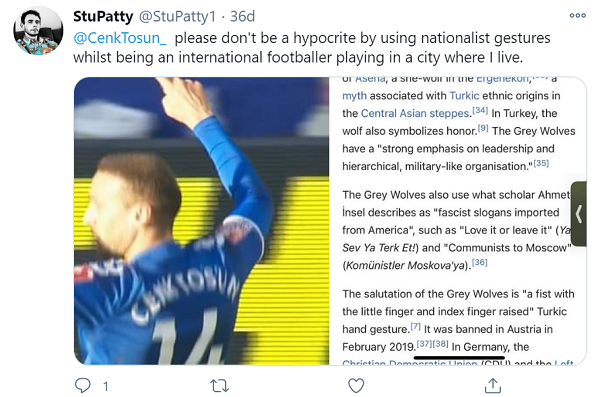Click the 'Central Asian steppes' link

(415, 113)
